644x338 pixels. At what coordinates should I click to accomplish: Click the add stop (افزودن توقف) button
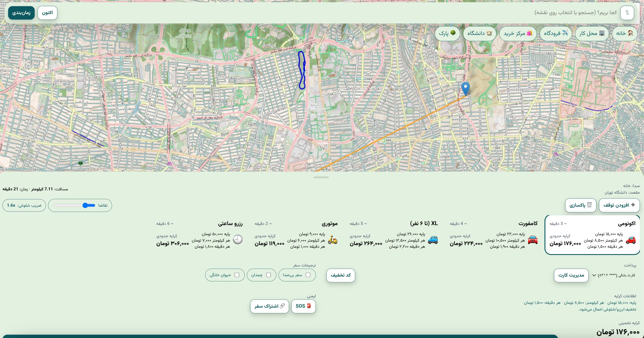pyautogui.click(x=619, y=205)
